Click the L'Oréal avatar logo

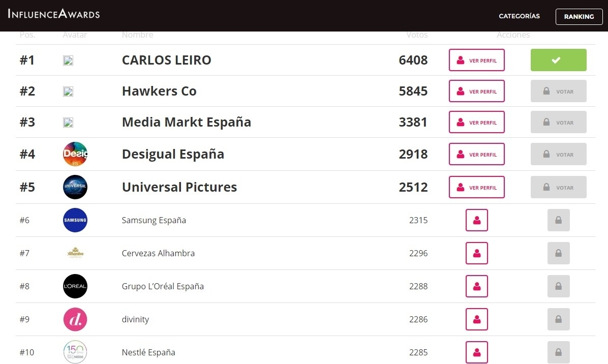[75, 286]
